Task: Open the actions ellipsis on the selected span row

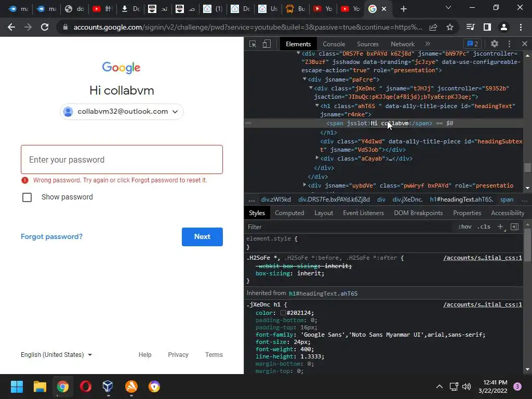Action: pos(248,123)
